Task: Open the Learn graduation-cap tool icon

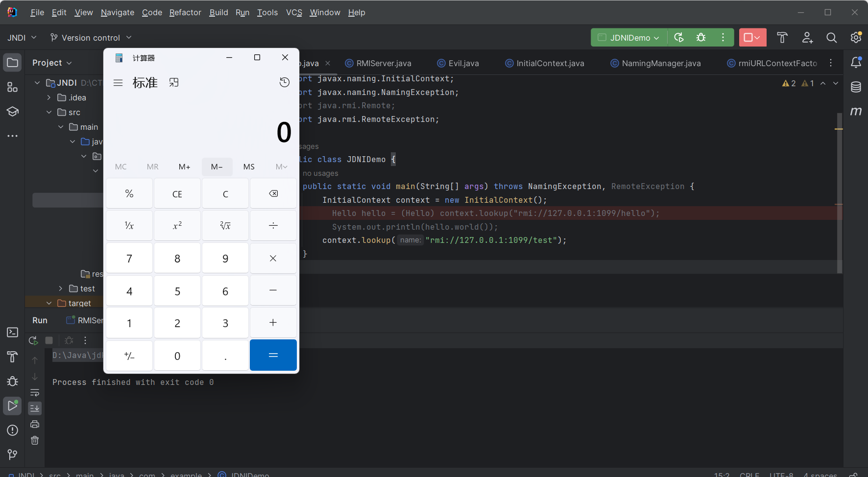Action: click(x=13, y=112)
